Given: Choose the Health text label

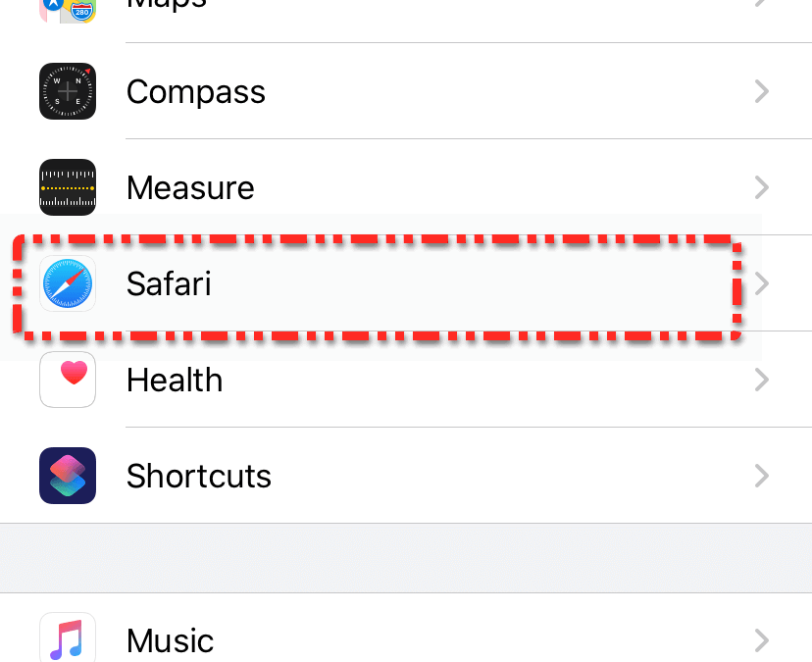Looking at the screenshot, I should 175,380.
